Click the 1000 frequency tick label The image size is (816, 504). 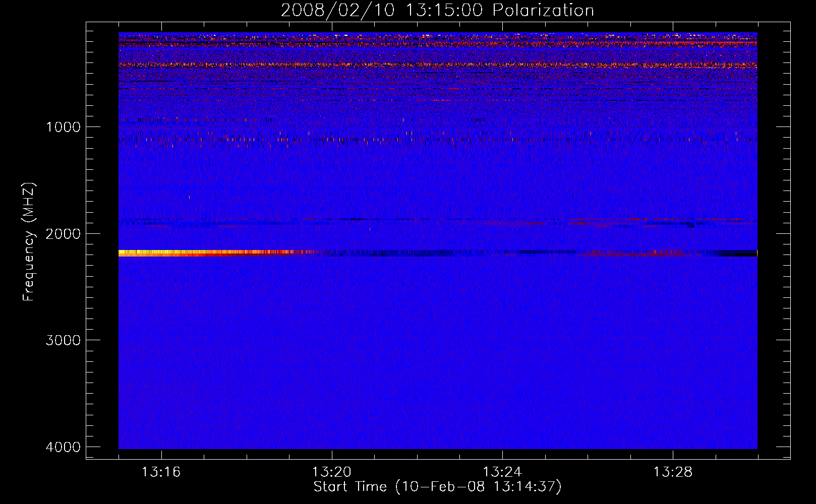pyautogui.click(x=63, y=127)
